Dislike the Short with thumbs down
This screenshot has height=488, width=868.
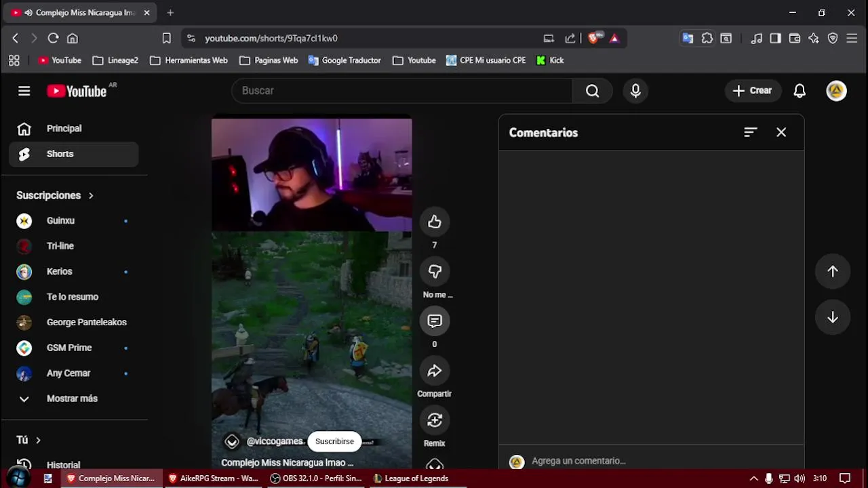pyautogui.click(x=435, y=271)
